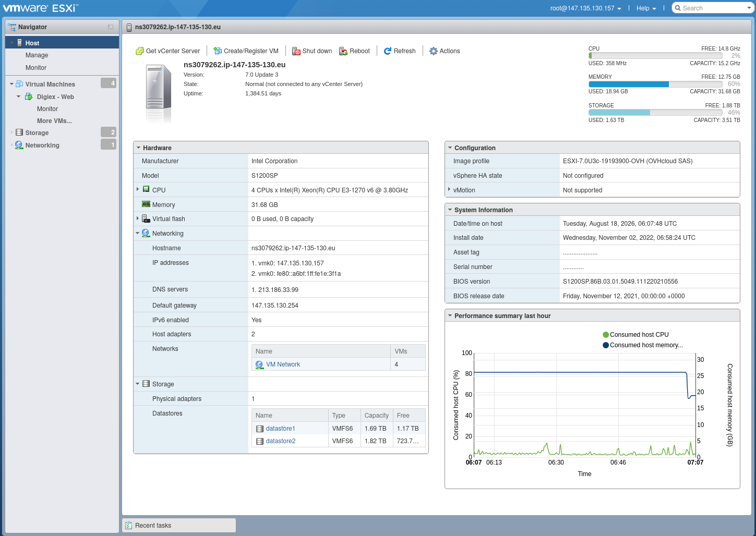Select Monitor under Host

click(36, 68)
